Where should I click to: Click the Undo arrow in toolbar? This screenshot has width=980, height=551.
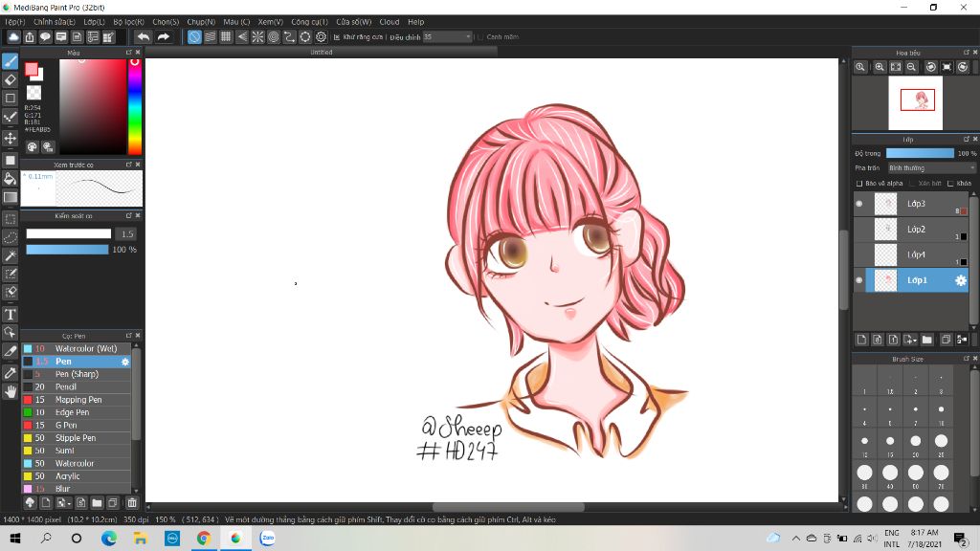tap(144, 37)
